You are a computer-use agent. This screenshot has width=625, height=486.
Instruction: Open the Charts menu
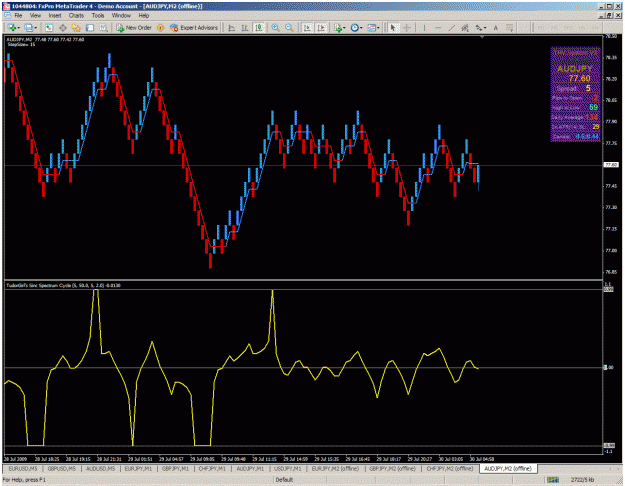[x=76, y=16]
